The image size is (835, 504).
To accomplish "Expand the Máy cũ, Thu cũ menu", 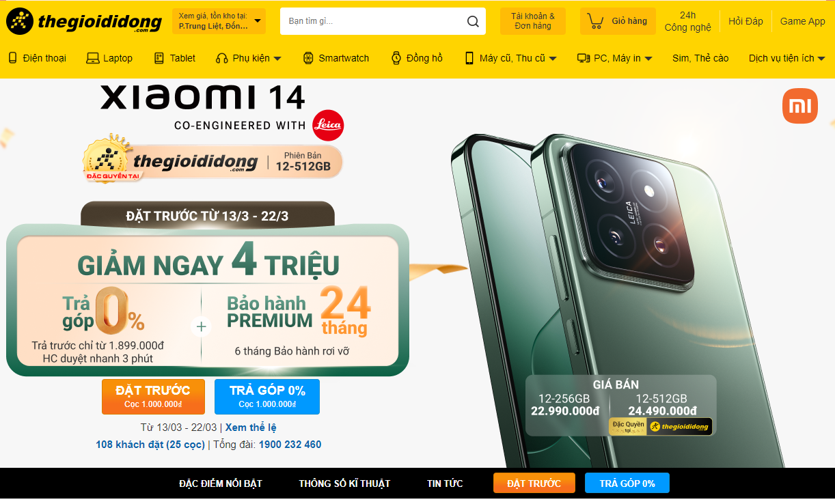I will (553, 59).
